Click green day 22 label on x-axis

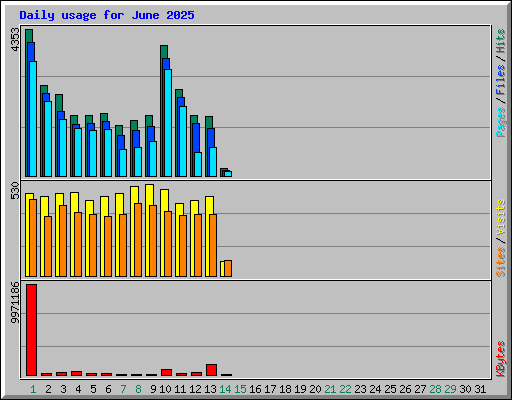coord(345,389)
